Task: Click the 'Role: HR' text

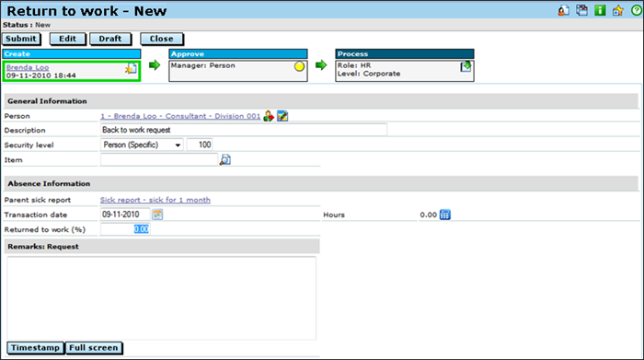Action: coord(354,65)
